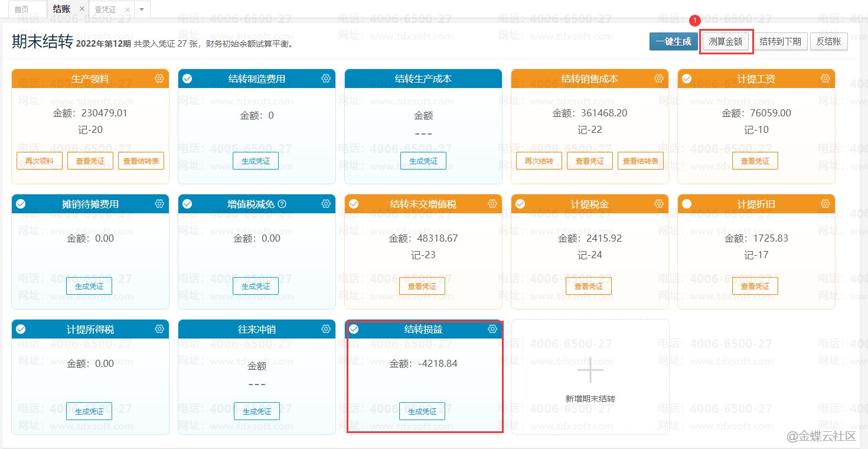Viewport: 868px width, 449px height.
Task: Click 生成凭证 under 结转损益
Action: click(422, 411)
